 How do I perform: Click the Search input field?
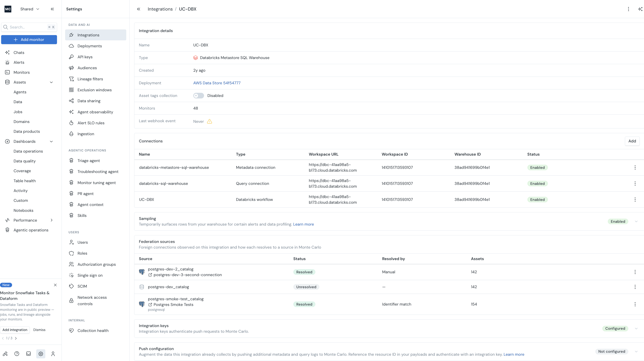(29, 27)
